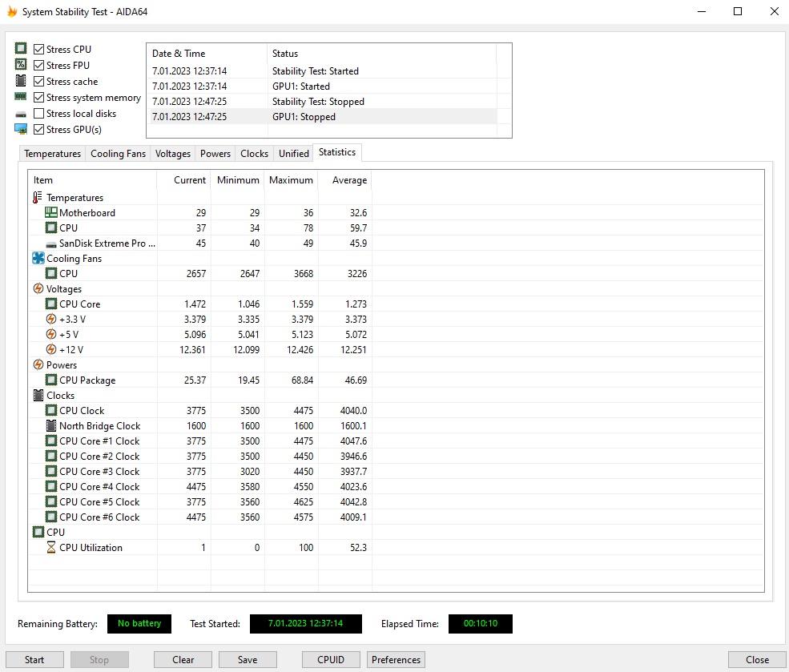Screen dimensions: 789x672
Task: Click the monitor icon beside Stress GPU(s)
Action: pyautogui.click(x=21, y=129)
